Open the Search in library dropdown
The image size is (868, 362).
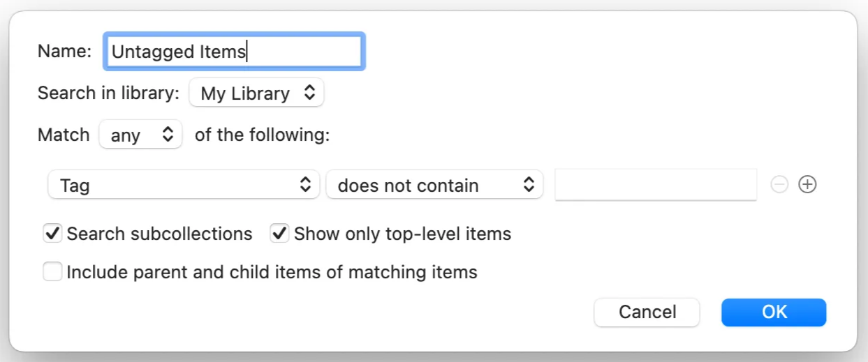256,93
